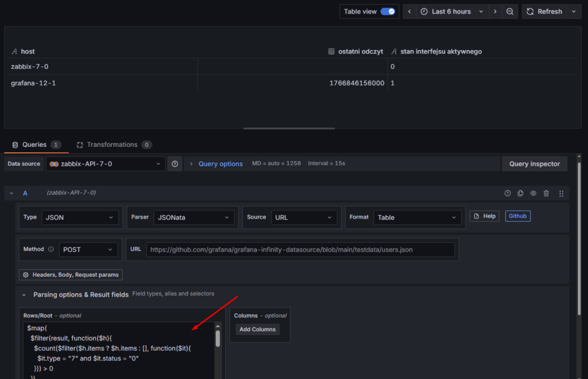The width and height of the screenshot is (588, 379).
Task: Select the Queries tab
Action: coord(35,145)
